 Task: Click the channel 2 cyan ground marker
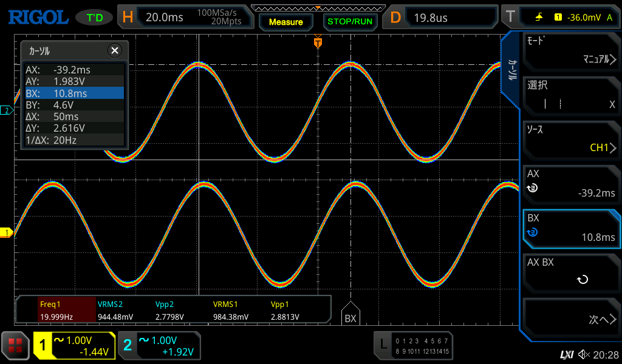point(7,110)
